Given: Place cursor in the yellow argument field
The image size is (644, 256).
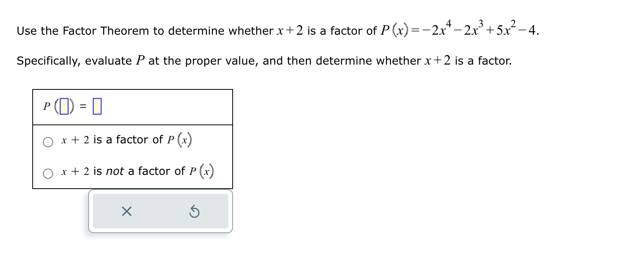Looking at the screenshot, I should point(65,106).
